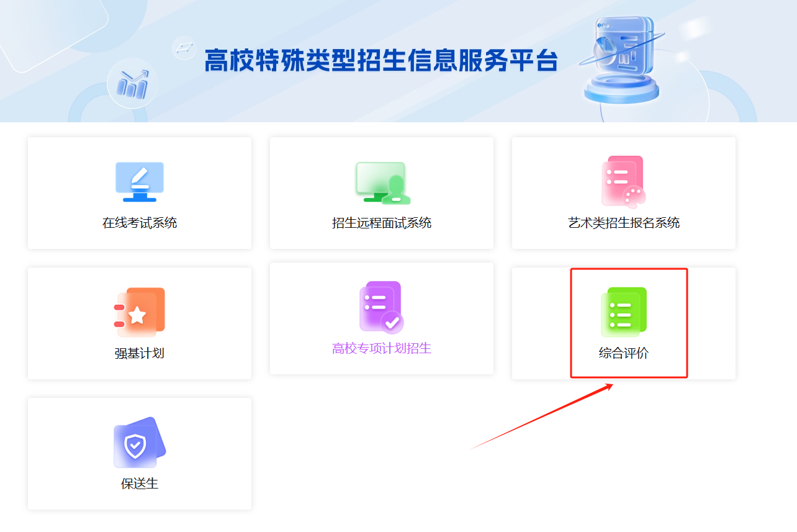Click the blue monitor icon for 在线考试系统
The height and width of the screenshot is (532, 797).
(x=140, y=181)
